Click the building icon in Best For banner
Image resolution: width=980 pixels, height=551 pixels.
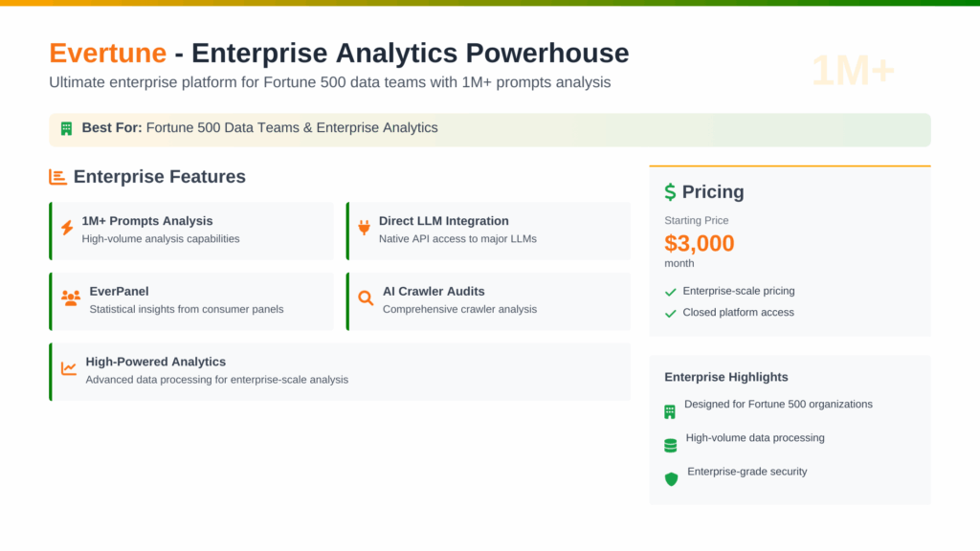tap(67, 128)
